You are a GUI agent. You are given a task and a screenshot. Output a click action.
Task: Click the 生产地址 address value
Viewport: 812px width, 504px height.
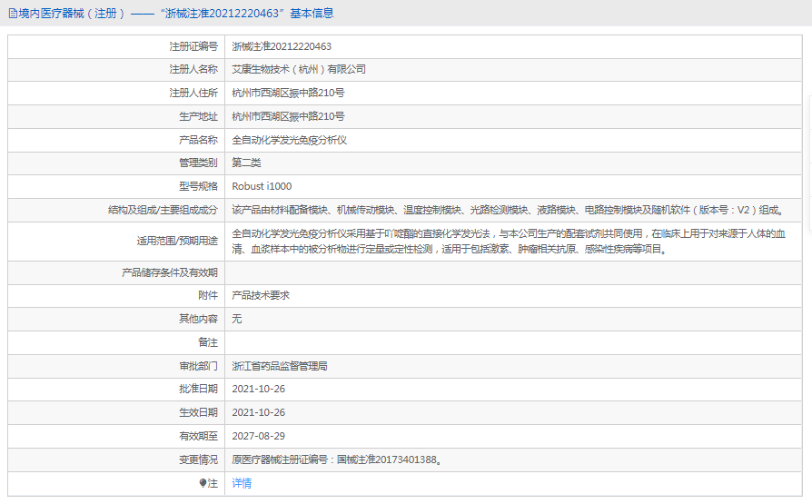point(288,116)
